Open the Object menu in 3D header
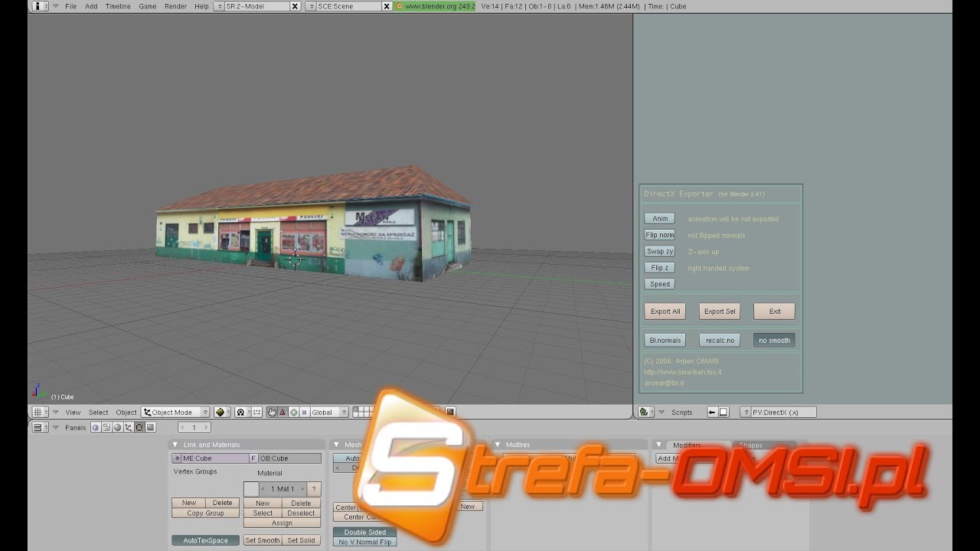 pyautogui.click(x=126, y=412)
